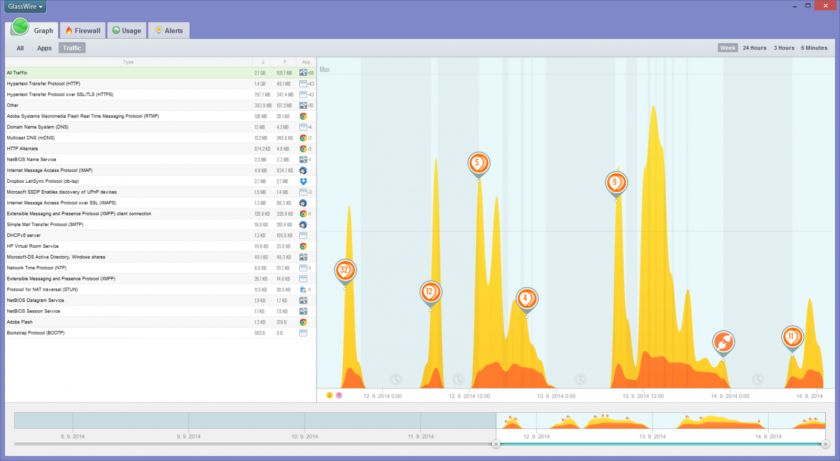Screen dimensions: 840x461
Task: Sort by the Type column header
Action: (x=128, y=62)
